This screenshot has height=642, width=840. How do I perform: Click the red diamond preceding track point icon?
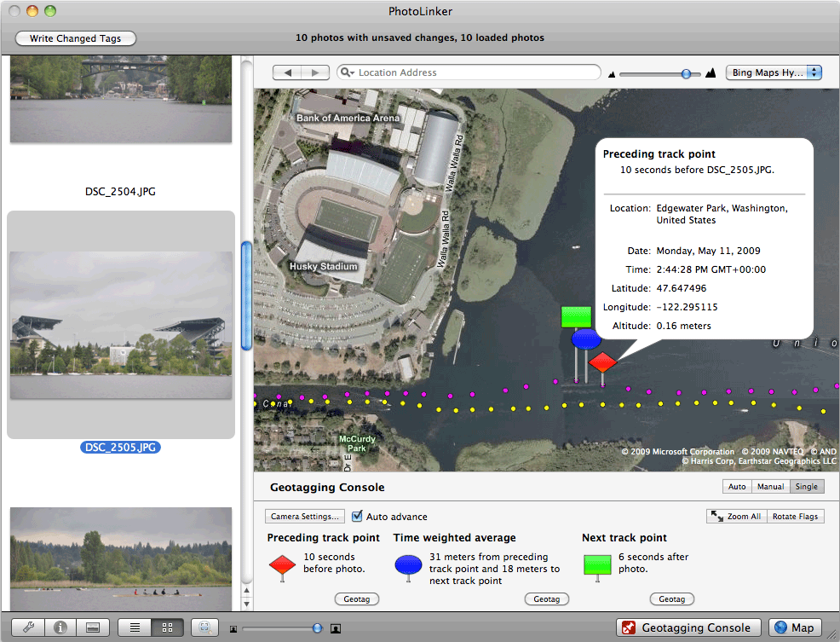pyautogui.click(x=282, y=564)
